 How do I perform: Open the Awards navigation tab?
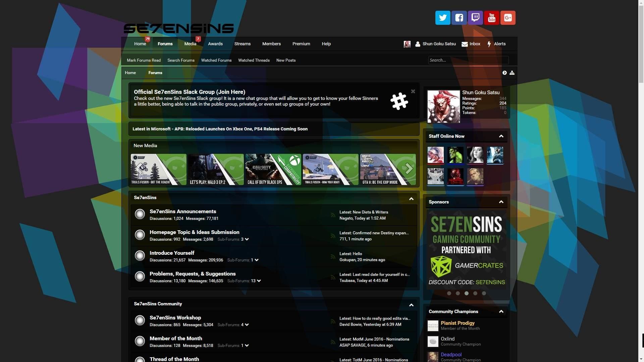click(215, 44)
